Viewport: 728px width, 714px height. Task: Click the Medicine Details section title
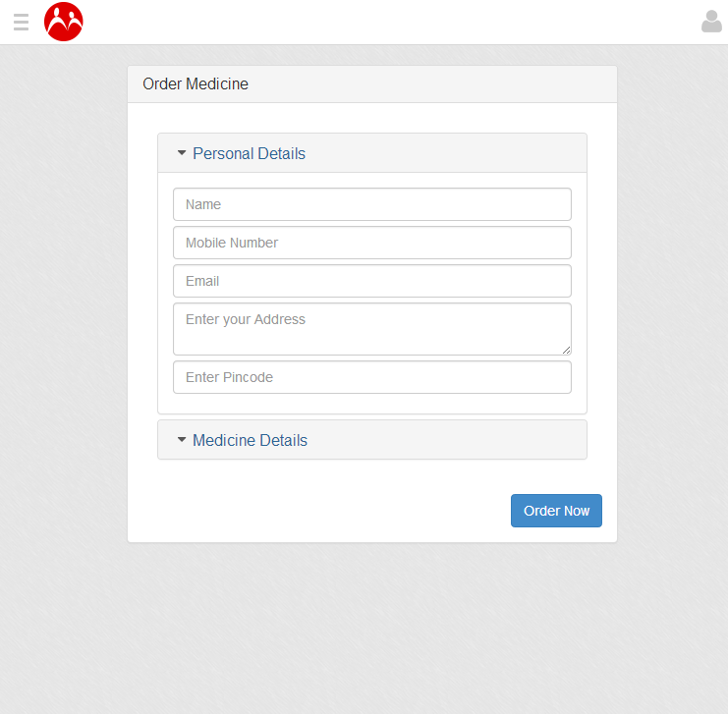250,440
